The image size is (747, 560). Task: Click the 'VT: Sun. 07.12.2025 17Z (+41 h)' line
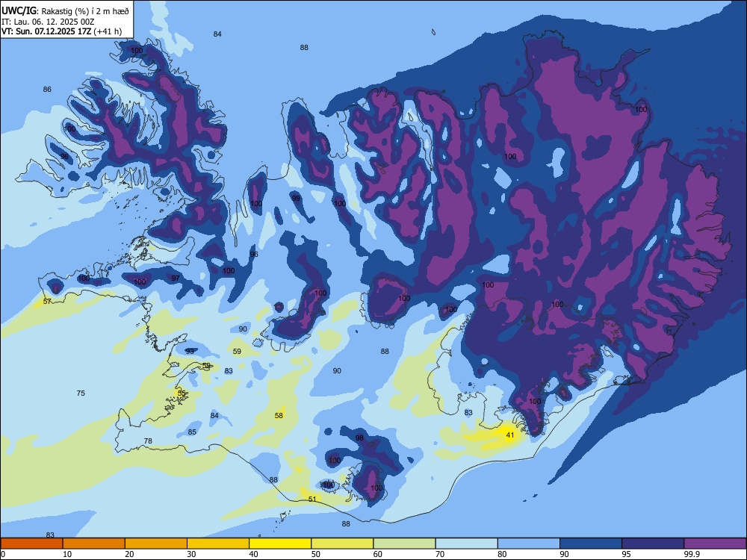point(61,31)
